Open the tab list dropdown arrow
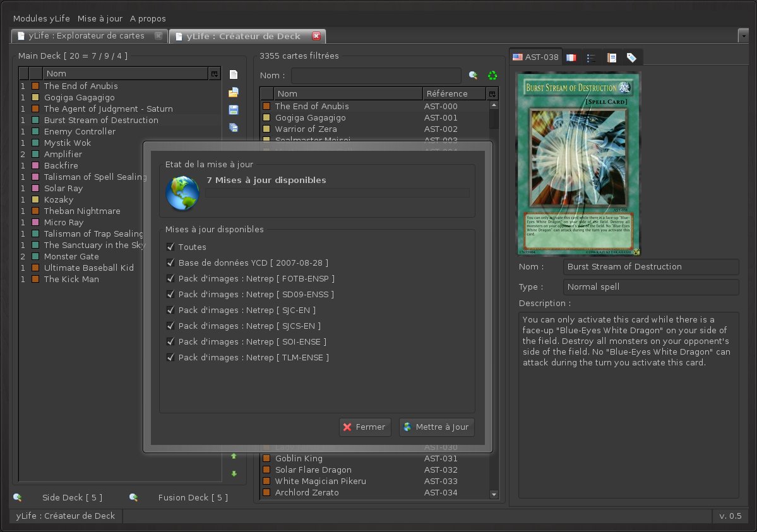Viewport: 757px width, 532px height. point(744,36)
